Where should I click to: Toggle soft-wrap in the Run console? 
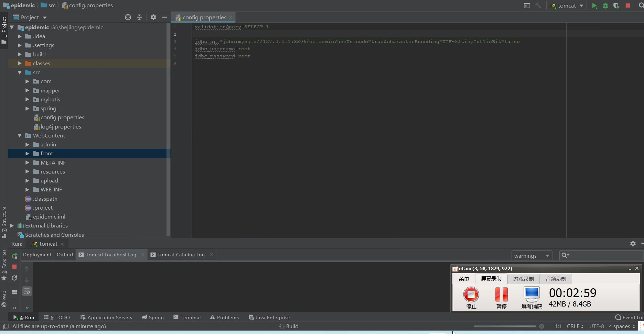pyautogui.click(x=27, y=292)
